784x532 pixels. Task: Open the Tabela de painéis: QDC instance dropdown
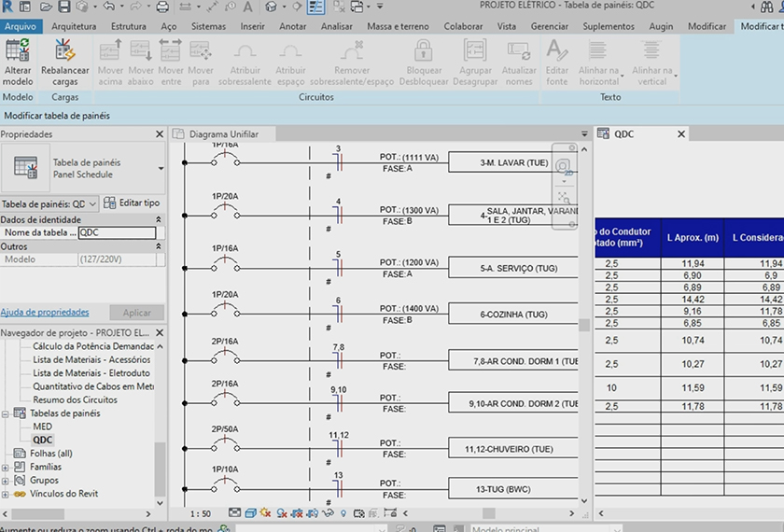click(x=91, y=203)
